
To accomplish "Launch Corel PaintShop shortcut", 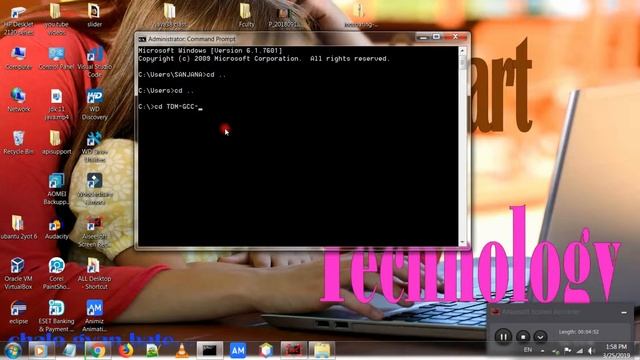I will (56, 274).
